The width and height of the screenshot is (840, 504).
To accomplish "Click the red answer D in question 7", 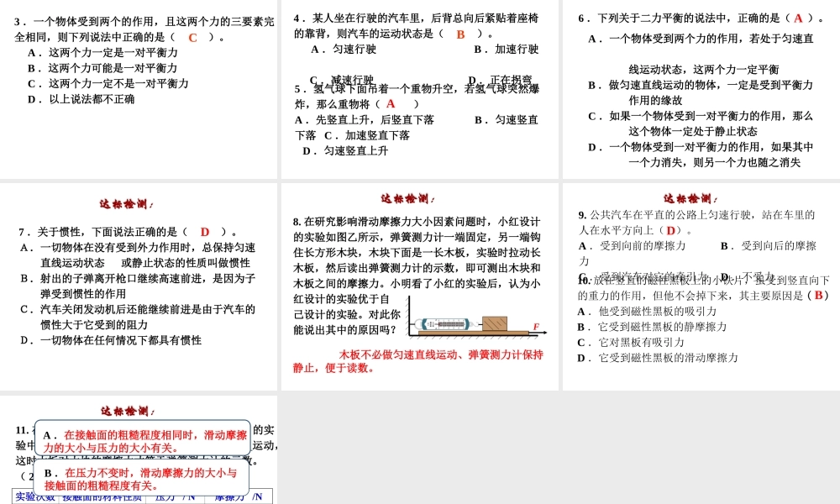I will pos(205,232).
